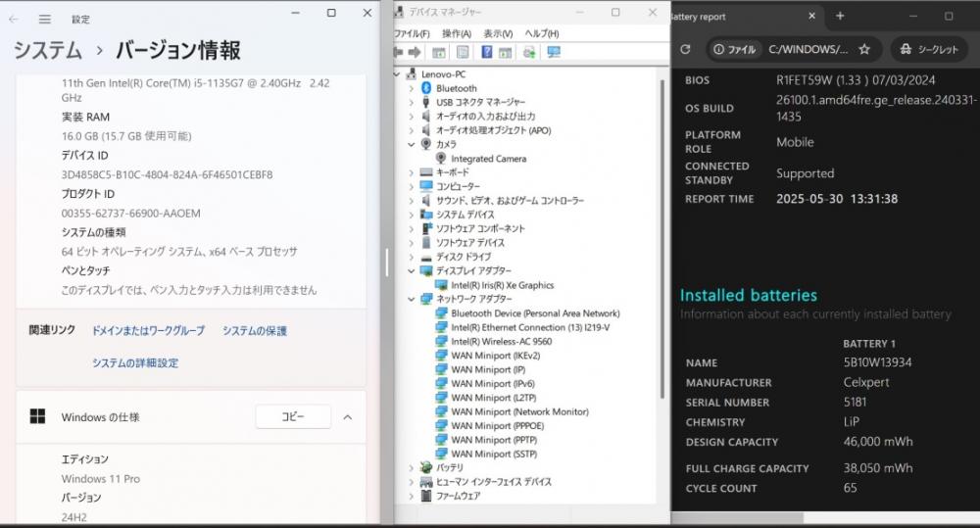
Task: Open the 操作(A) menu
Action: tap(457, 33)
